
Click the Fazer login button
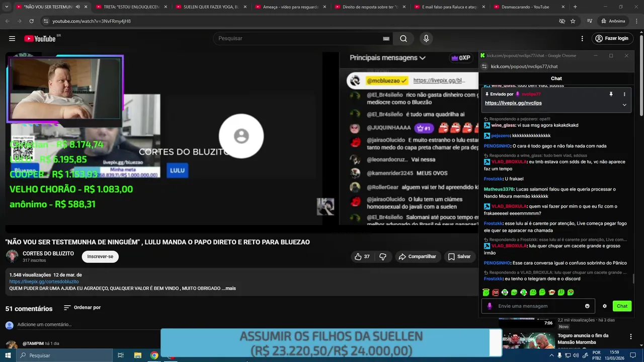[x=612, y=39]
